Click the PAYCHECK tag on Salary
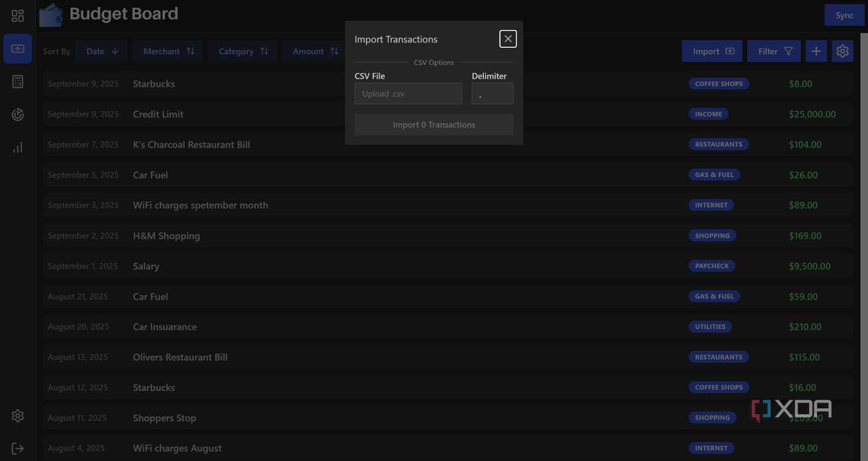Screen dimensions: 868x461 coord(712,266)
